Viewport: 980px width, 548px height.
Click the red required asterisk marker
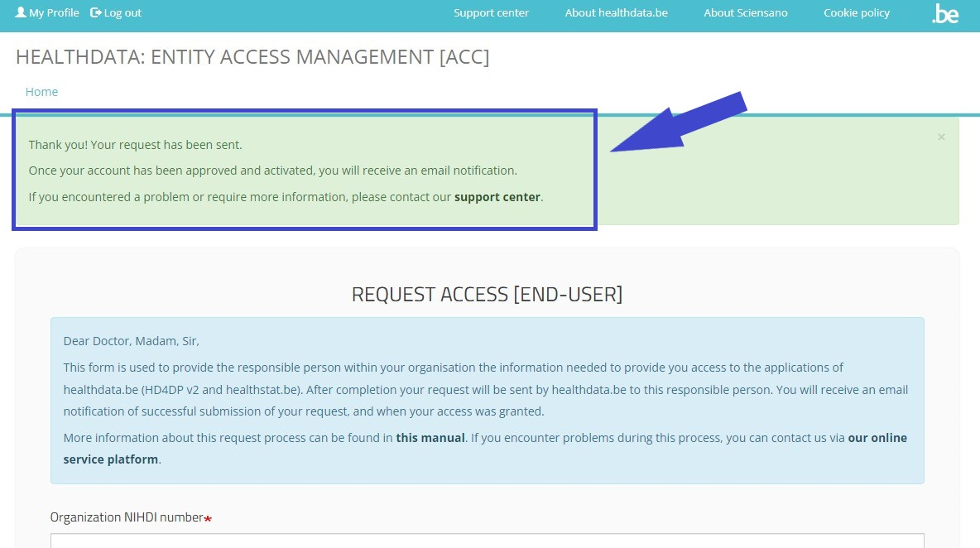pyautogui.click(x=208, y=519)
